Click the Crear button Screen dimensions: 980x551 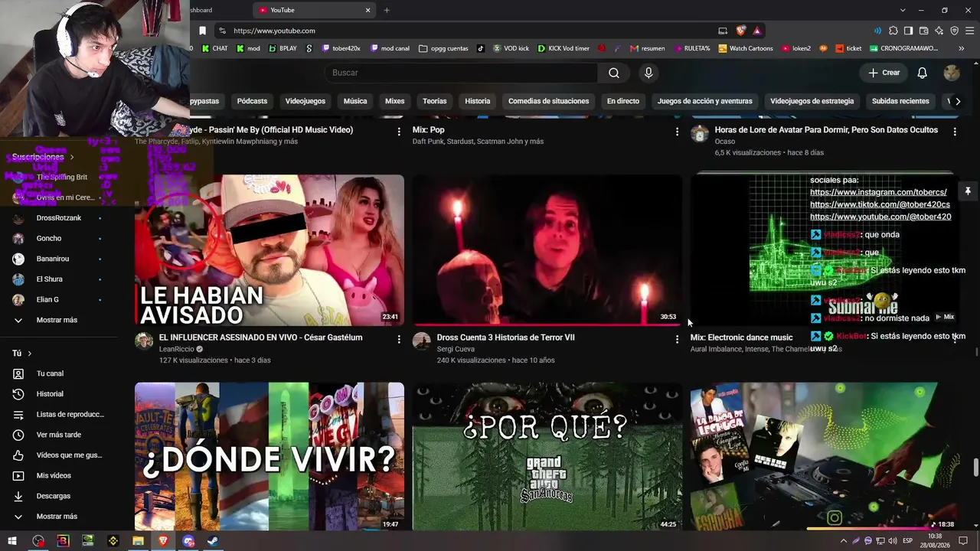(x=884, y=73)
